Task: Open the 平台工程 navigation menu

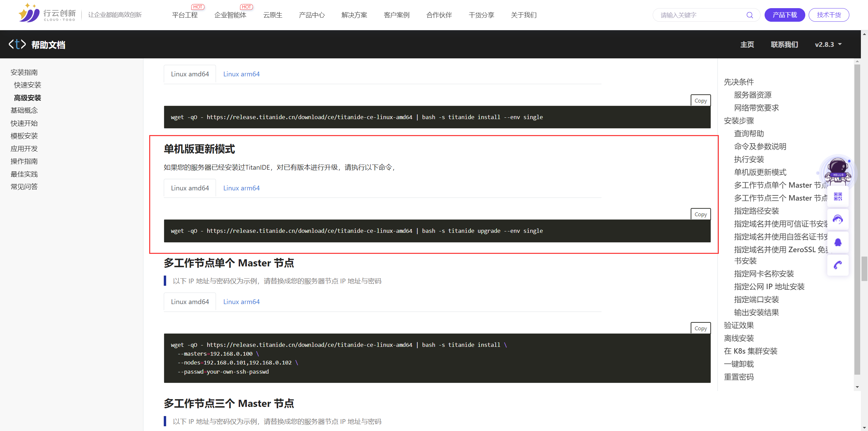Action: pyautogui.click(x=185, y=15)
